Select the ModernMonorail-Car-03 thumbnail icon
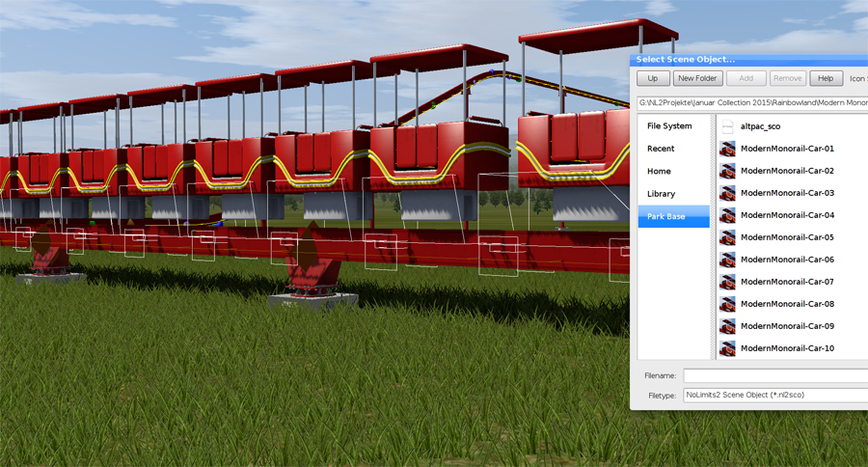This screenshot has height=467, width=868. 728,193
